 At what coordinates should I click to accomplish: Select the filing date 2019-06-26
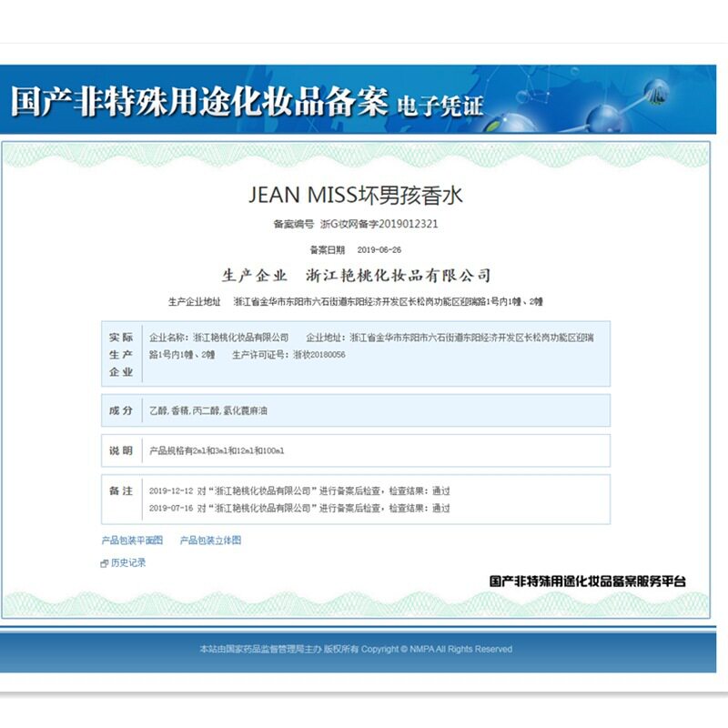pyautogui.click(x=379, y=249)
